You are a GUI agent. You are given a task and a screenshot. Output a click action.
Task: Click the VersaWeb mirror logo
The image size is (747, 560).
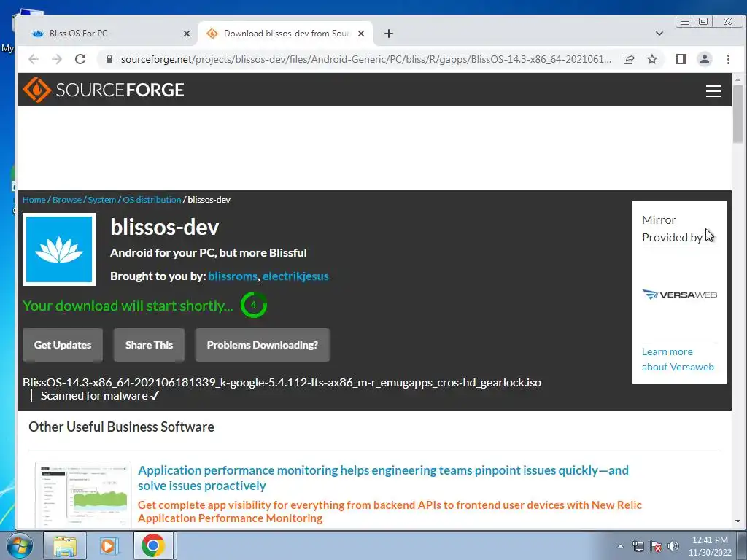tap(679, 295)
